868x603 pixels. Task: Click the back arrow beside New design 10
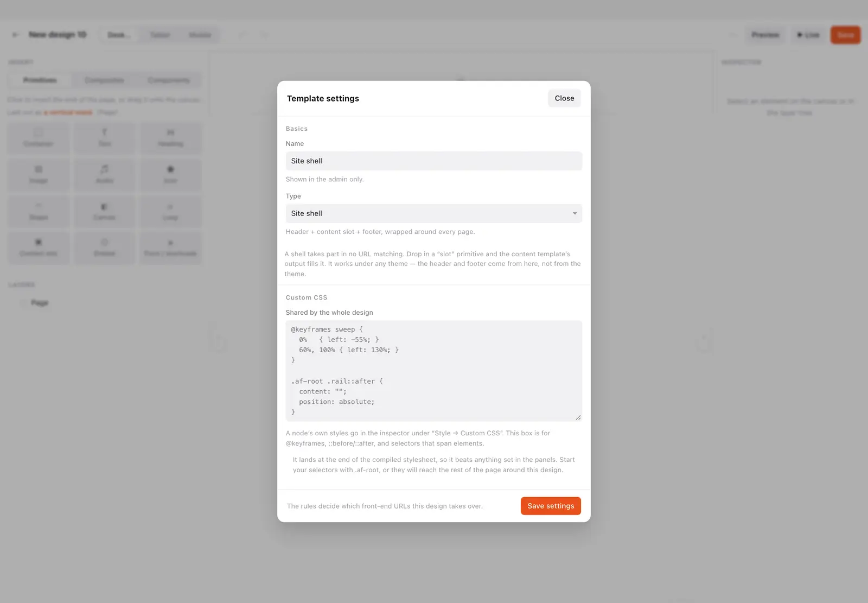[x=16, y=35]
